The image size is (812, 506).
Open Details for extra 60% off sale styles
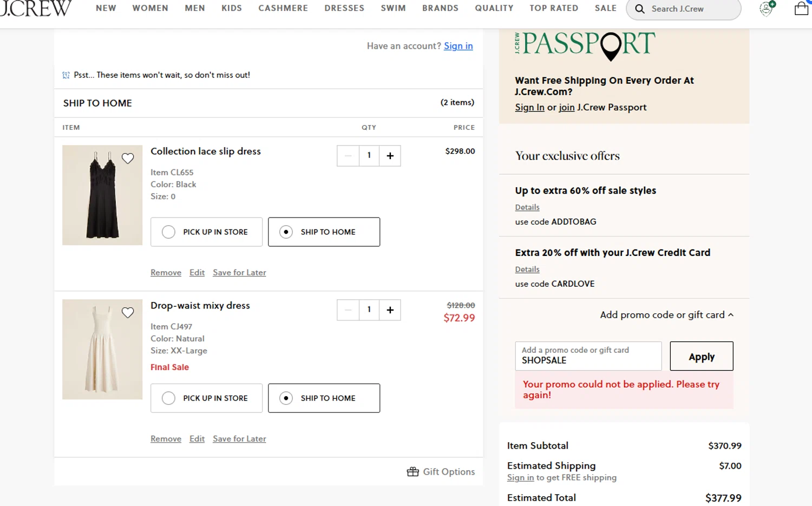527,207
